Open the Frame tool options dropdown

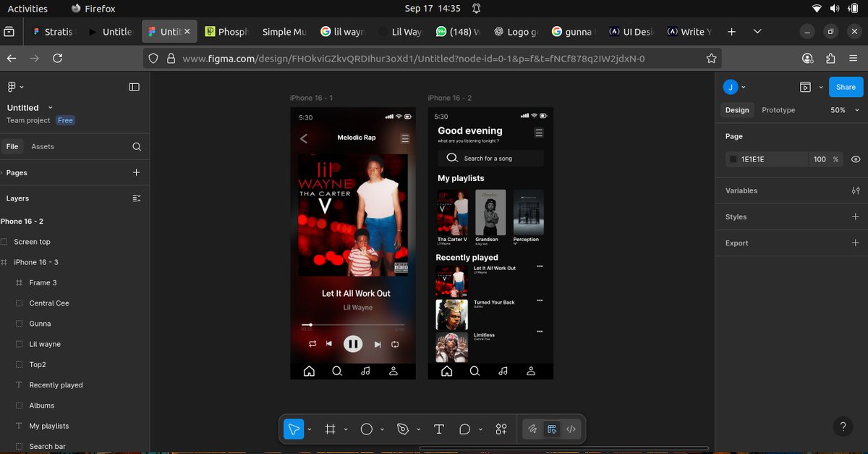[x=346, y=429]
